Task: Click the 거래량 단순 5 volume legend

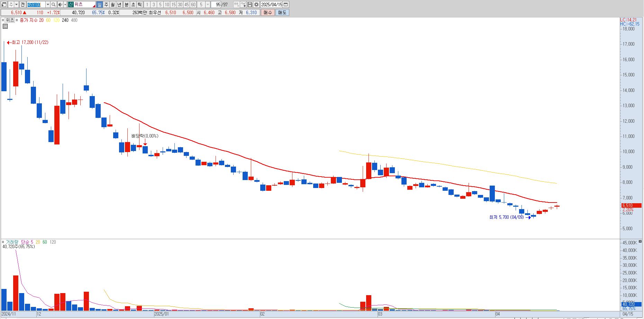Action: (19, 242)
